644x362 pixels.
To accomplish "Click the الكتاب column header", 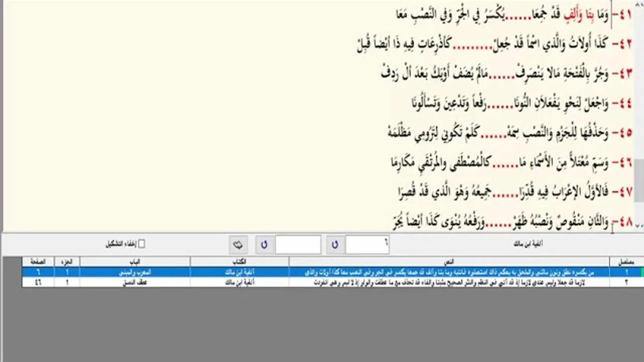I will [239, 261].
